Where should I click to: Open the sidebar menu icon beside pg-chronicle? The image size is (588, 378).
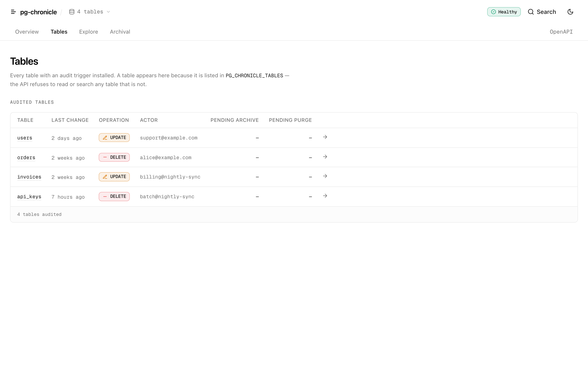13,12
